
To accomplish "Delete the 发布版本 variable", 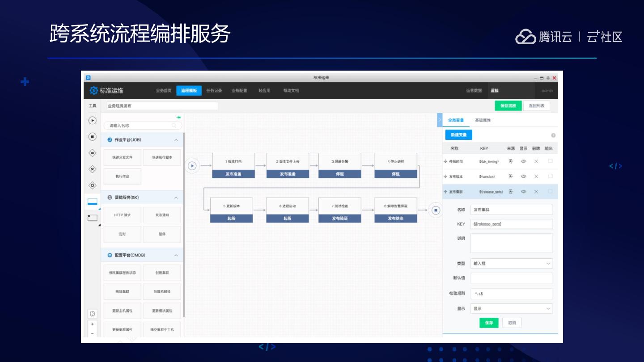I will [x=536, y=177].
